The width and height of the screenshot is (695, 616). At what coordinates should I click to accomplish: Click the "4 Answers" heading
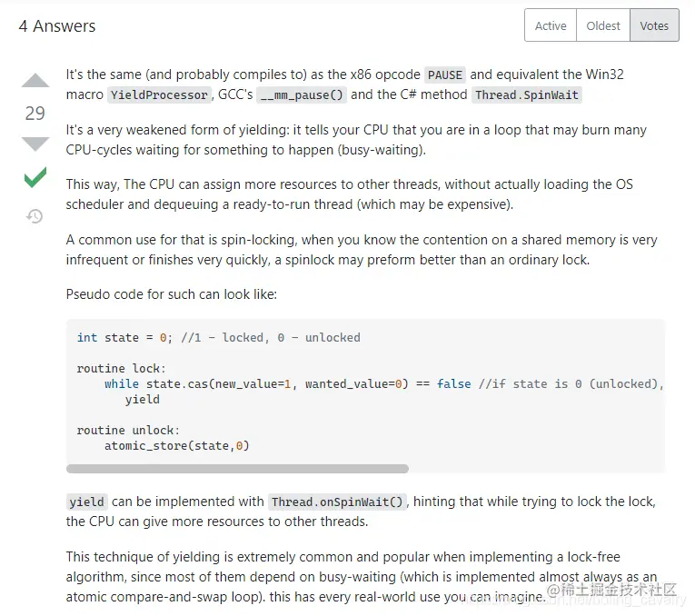point(57,26)
